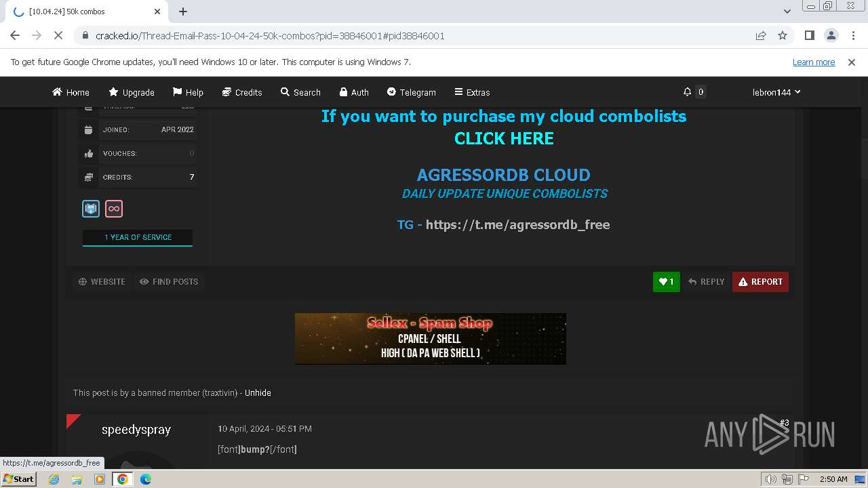Open a new browser tab
The height and width of the screenshot is (488, 868).
click(x=183, y=12)
